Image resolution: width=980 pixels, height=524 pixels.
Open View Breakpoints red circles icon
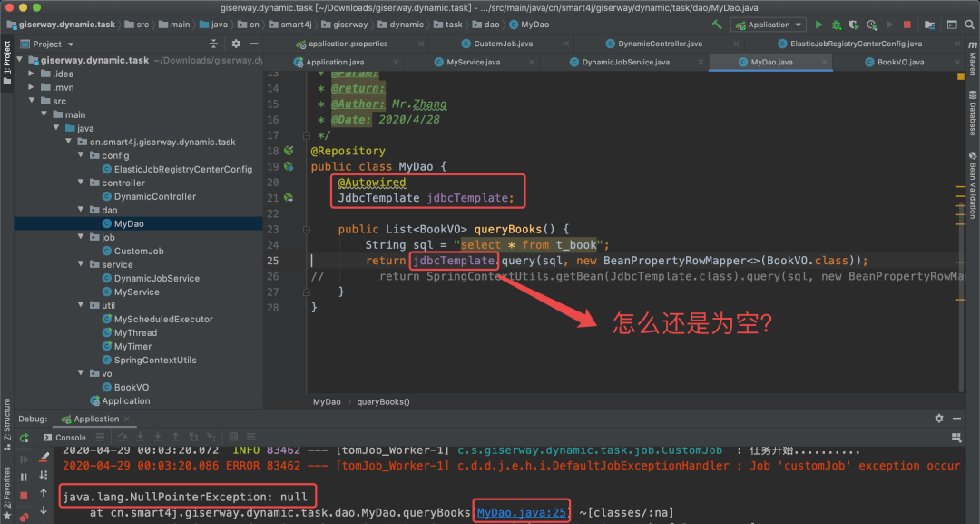(24, 517)
